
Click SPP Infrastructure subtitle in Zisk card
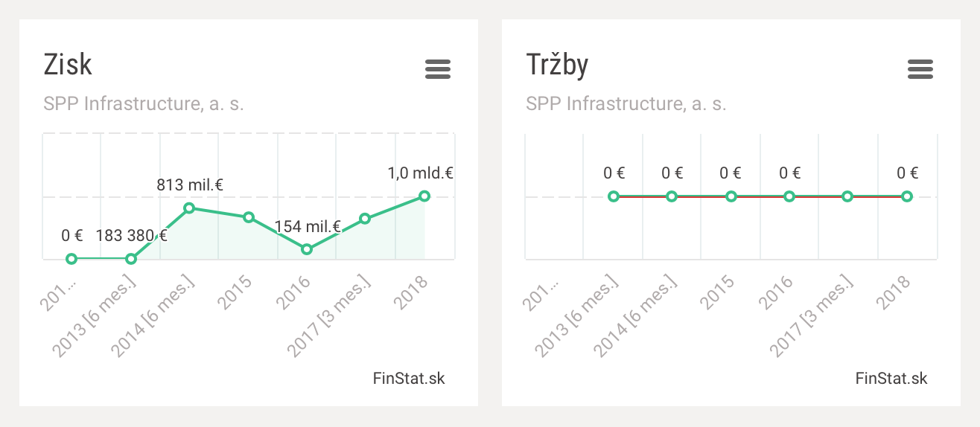[x=144, y=104]
